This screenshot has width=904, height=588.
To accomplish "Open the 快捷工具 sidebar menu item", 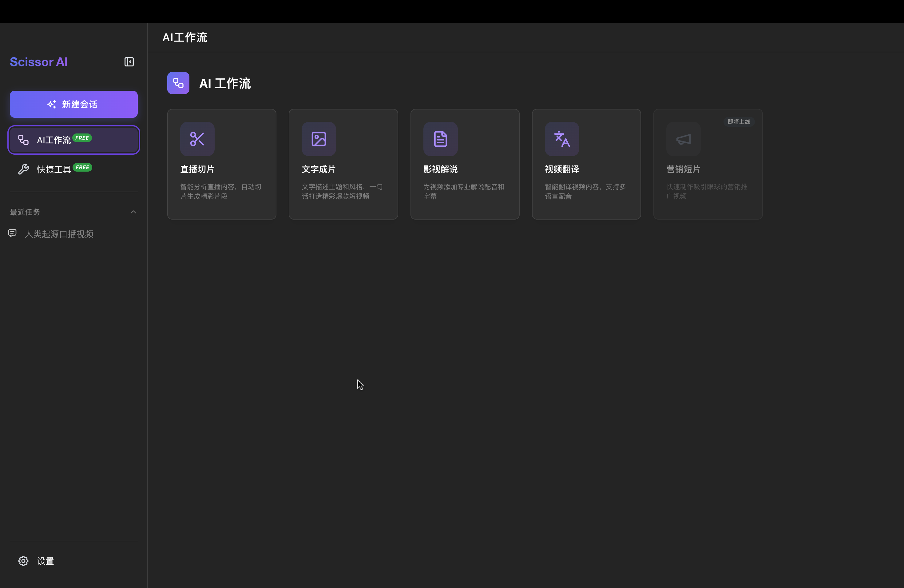I will [x=54, y=169].
